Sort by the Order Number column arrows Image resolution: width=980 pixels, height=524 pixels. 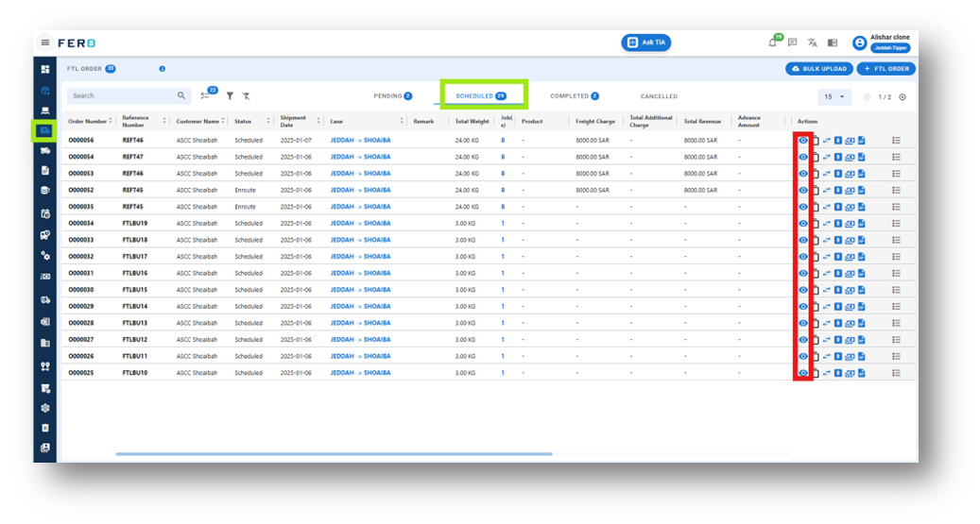111,121
